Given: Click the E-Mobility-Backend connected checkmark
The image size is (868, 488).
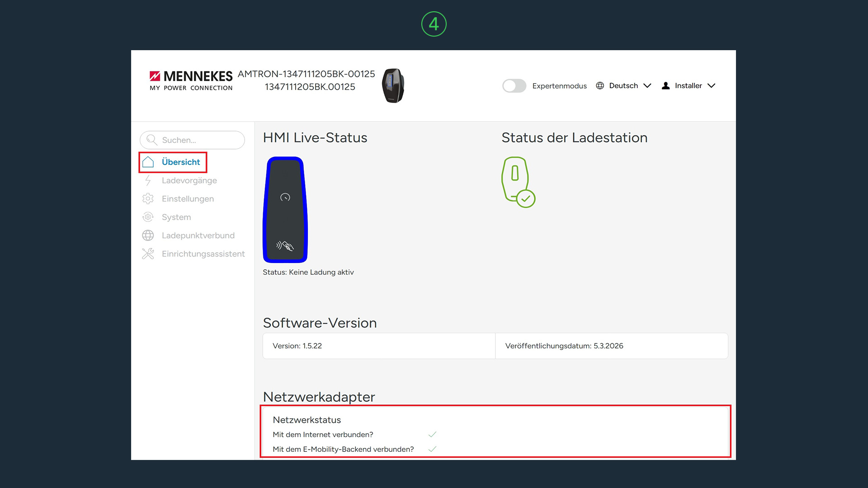Looking at the screenshot, I should point(432,449).
